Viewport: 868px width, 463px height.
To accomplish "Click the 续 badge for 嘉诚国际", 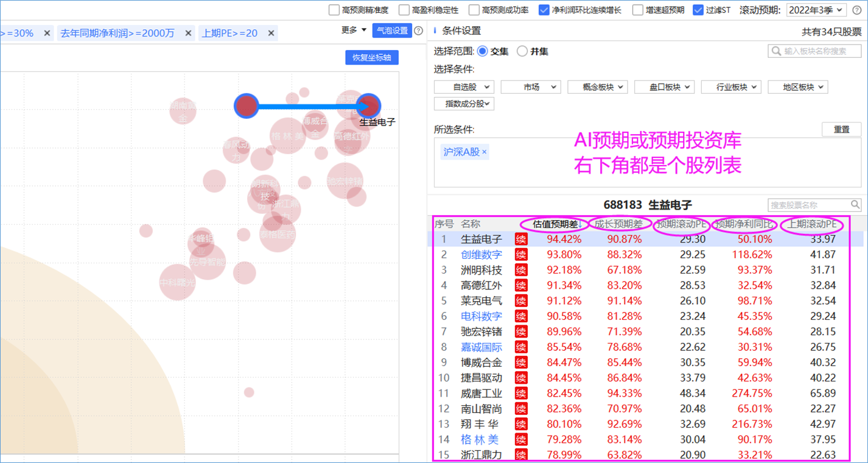I will click(x=521, y=347).
